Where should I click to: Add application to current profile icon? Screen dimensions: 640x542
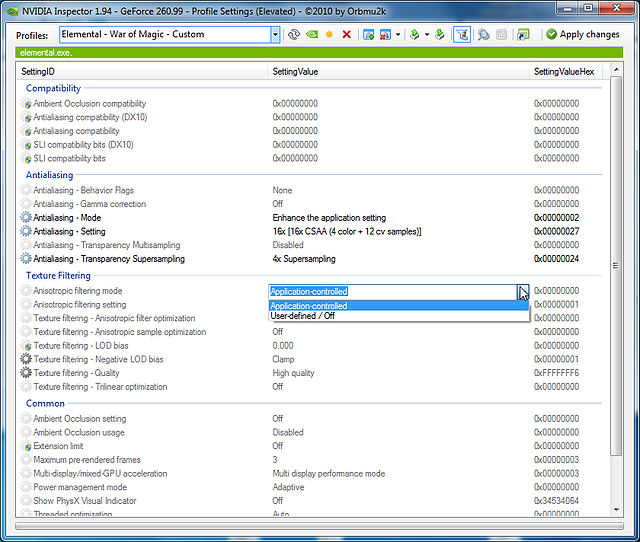point(369,35)
